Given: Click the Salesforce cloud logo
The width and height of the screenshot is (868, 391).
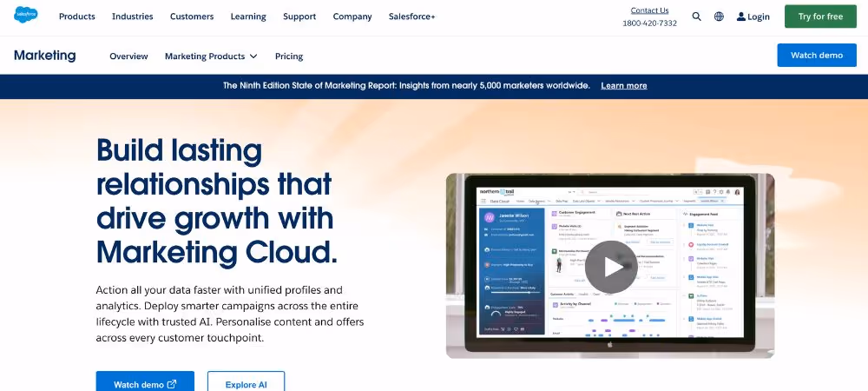Looking at the screenshot, I should (x=25, y=15).
